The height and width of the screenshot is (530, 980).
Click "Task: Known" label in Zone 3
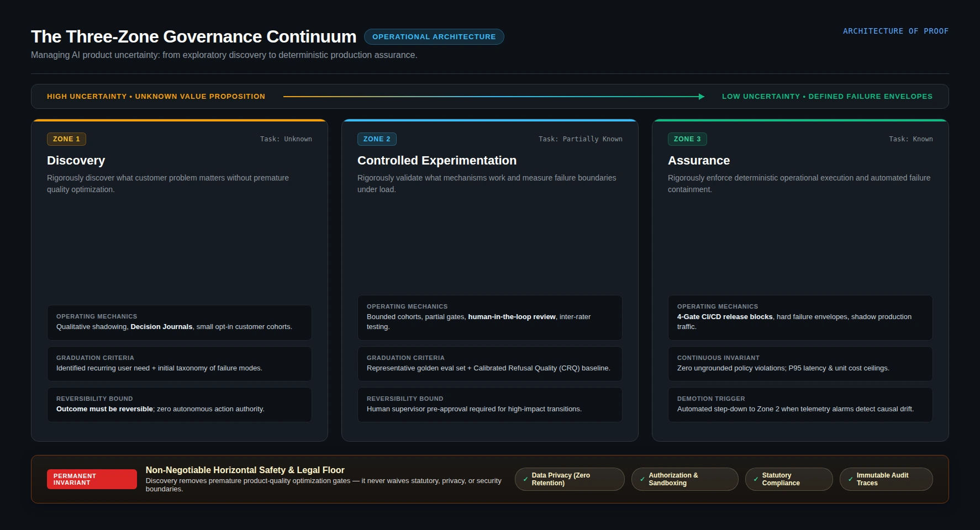[911, 139]
